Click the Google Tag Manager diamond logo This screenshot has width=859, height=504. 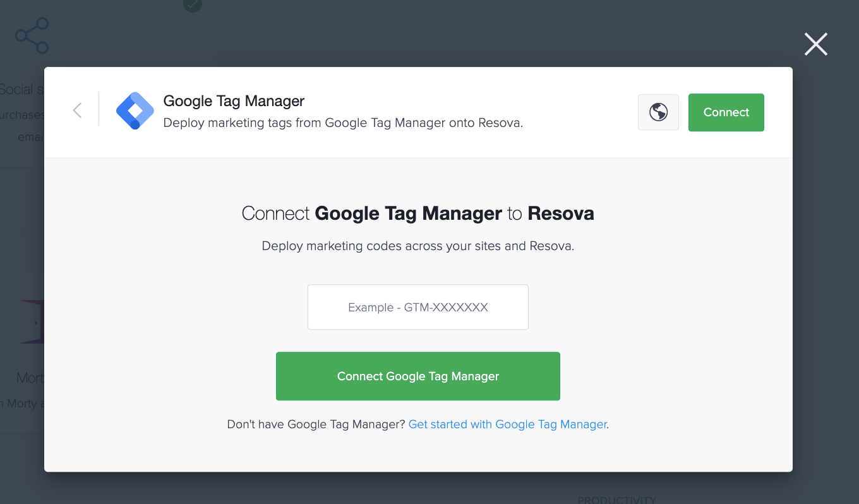click(135, 111)
